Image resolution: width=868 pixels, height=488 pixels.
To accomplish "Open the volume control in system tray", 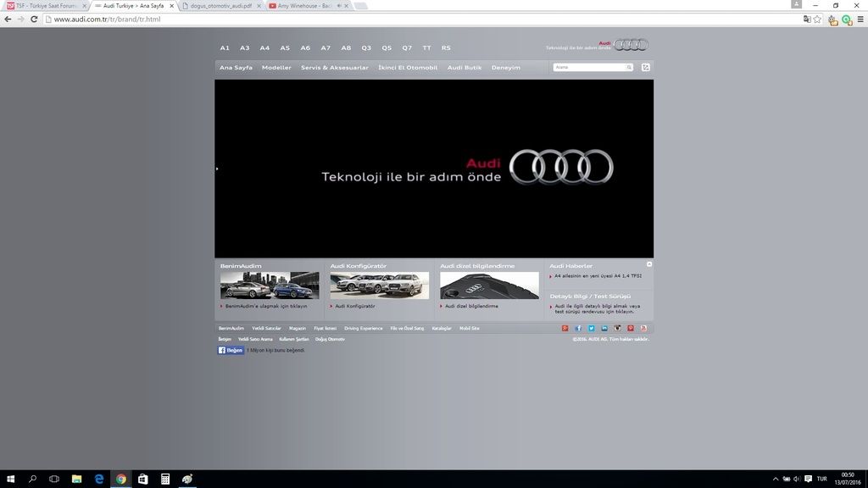I will (x=797, y=480).
